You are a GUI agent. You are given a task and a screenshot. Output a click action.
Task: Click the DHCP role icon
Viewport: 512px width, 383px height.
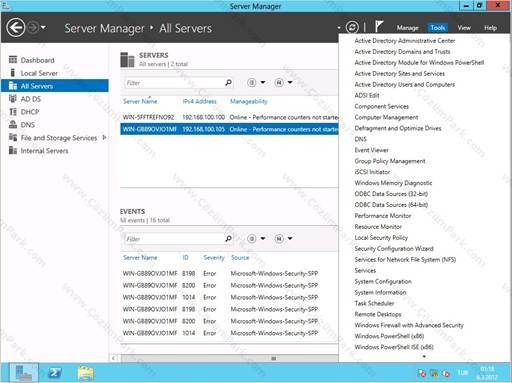pyautogui.click(x=13, y=112)
